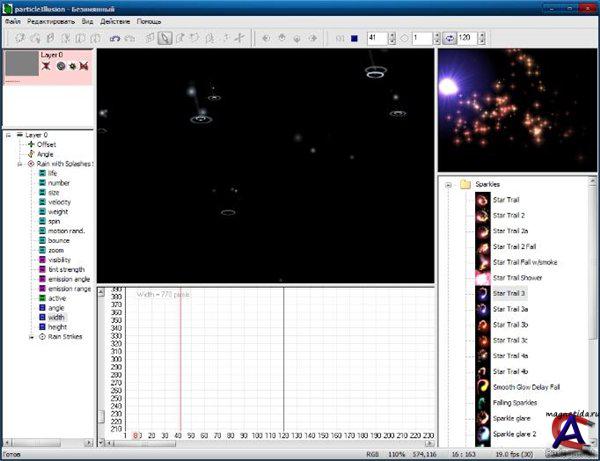Collapse the Layer 0 tree node
600x461 pixels.
click(9, 134)
